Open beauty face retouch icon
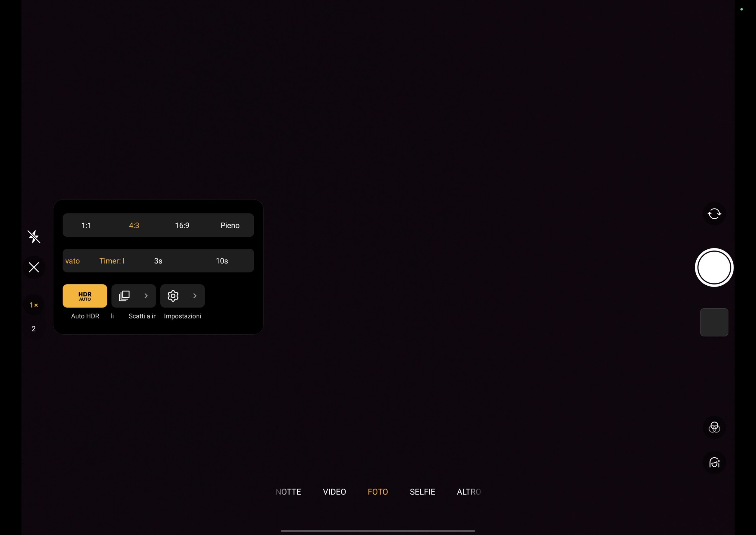Screen dimensions: 756x535 tap(714, 463)
